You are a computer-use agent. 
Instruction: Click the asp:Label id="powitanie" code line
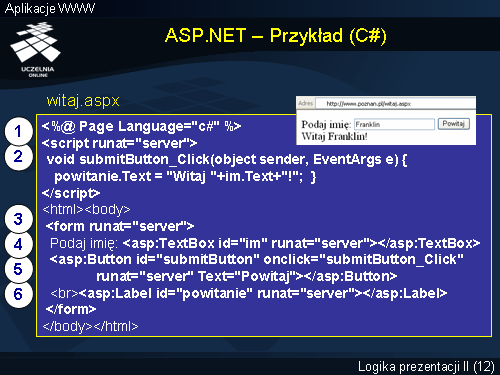tap(248, 293)
